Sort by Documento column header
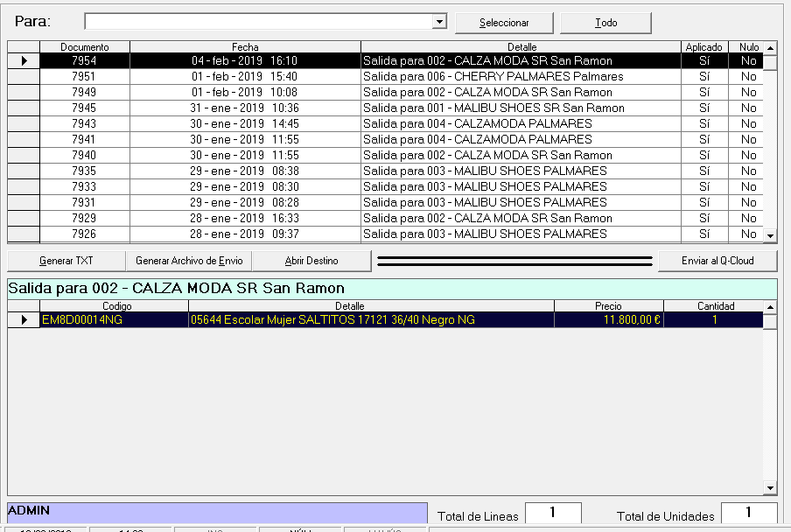The height and width of the screenshot is (532, 791). [x=85, y=46]
